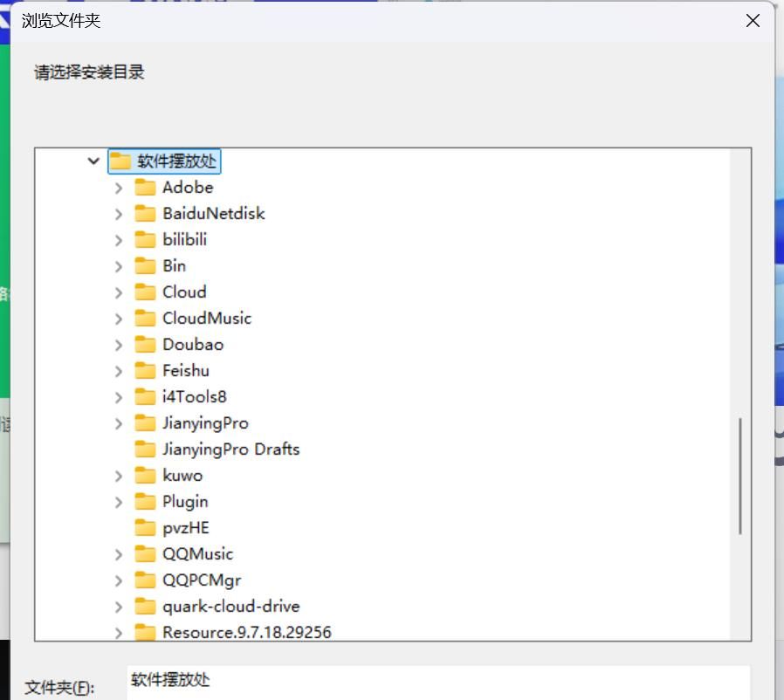
Task: Click the 软件摆放处 root folder icon
Action: coord(120,161)
